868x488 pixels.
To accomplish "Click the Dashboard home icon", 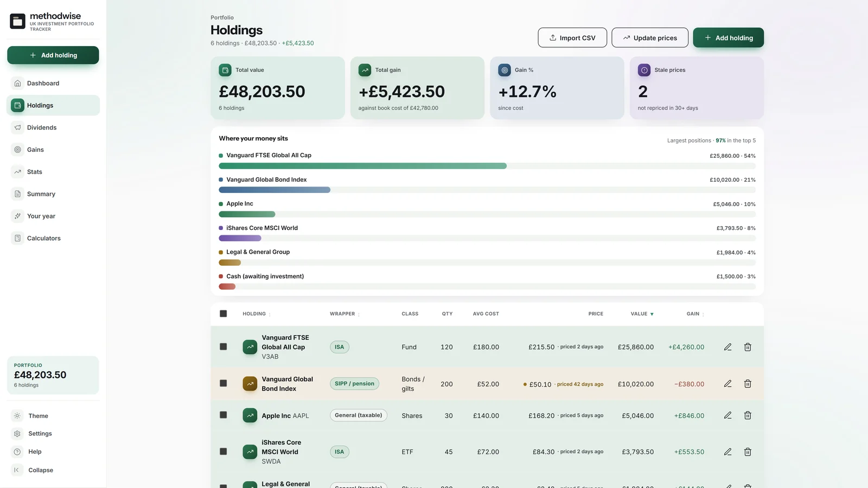I will coord(18,84).
